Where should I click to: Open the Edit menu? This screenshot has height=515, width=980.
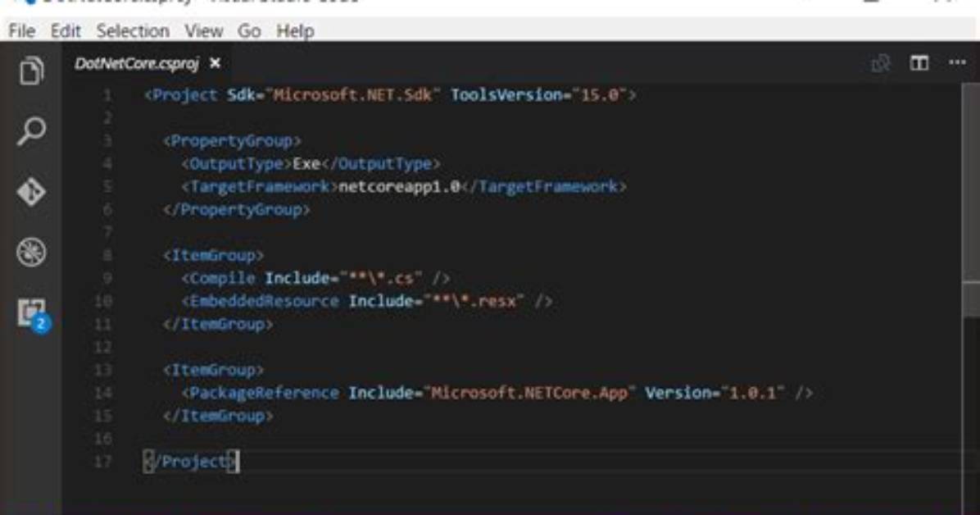point(66,30)
